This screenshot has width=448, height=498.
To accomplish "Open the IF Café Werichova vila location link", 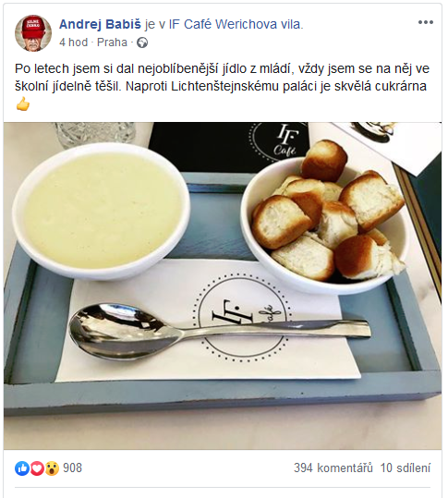I will pyautogui.click(x=235, y=24).
